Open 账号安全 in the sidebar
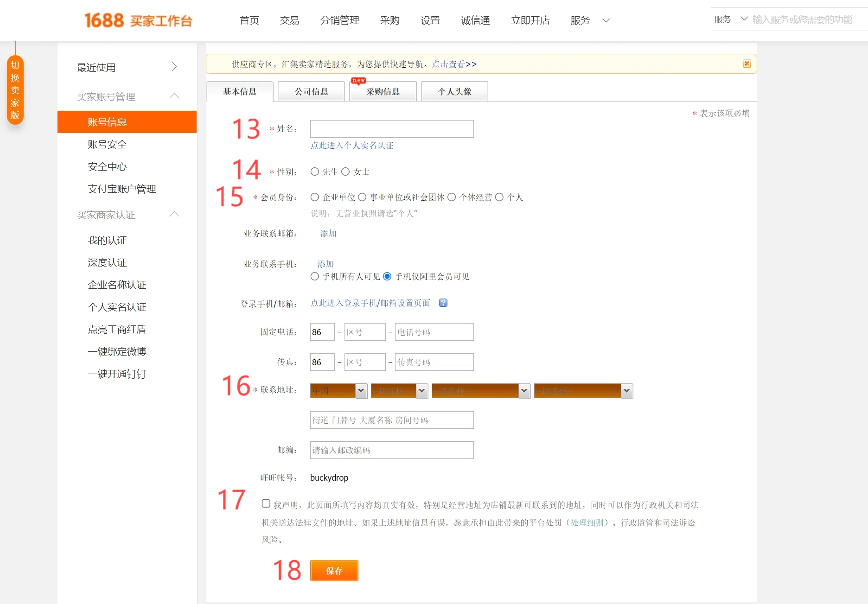The height and width of the screenshot is (604, 868). point(107,144)
